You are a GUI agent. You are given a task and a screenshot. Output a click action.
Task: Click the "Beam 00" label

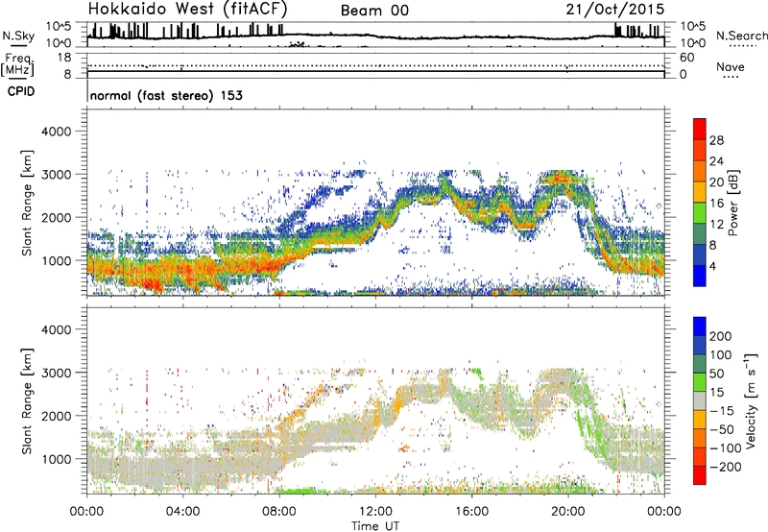[x=374, y=11]
